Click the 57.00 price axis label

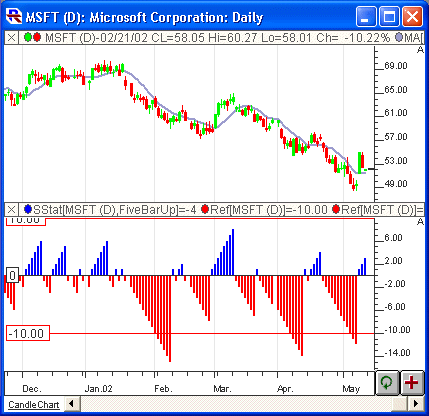pyautogui.click(x=396, y=137)
